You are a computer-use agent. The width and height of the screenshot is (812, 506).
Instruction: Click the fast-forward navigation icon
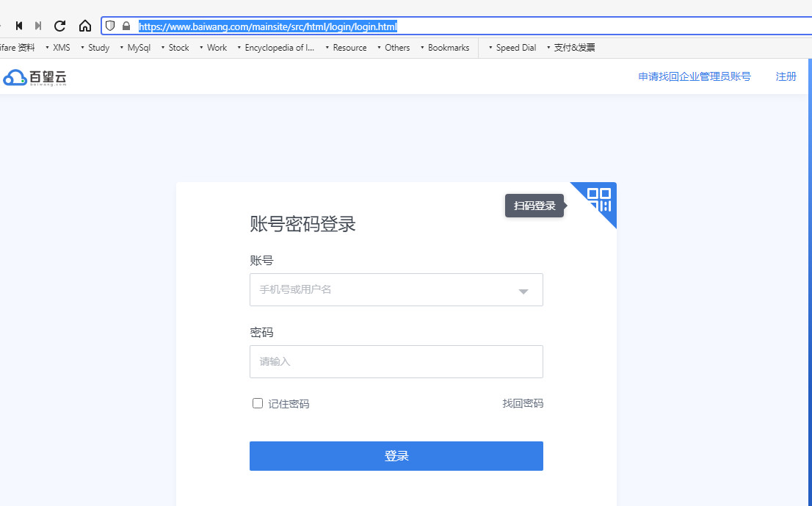tap(38, 26)
